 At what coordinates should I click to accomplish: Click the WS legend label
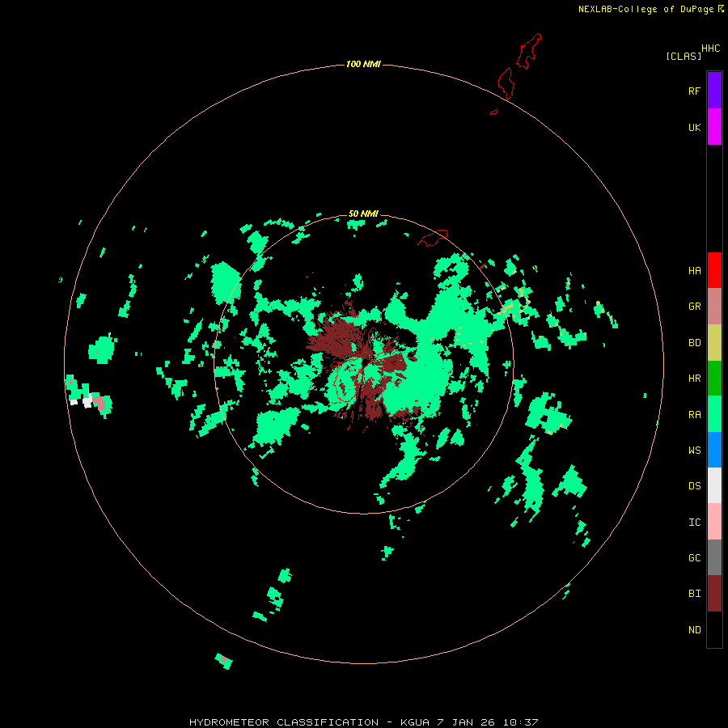pos(694,451)
